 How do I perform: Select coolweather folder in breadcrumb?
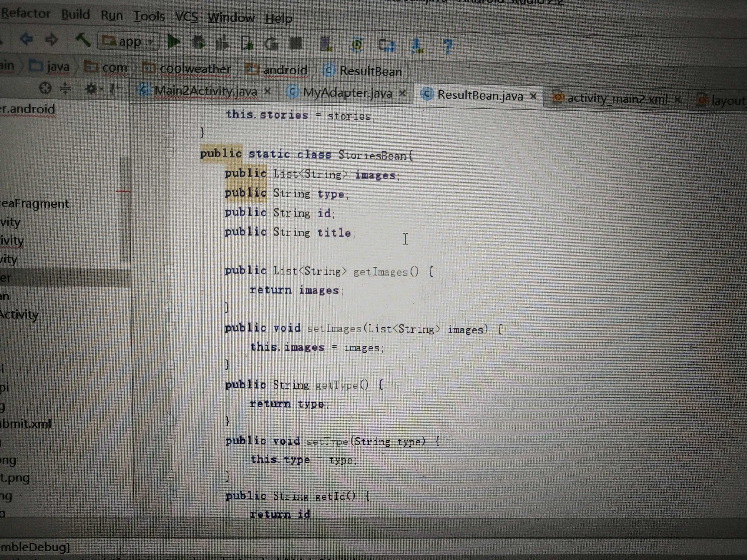187,69
